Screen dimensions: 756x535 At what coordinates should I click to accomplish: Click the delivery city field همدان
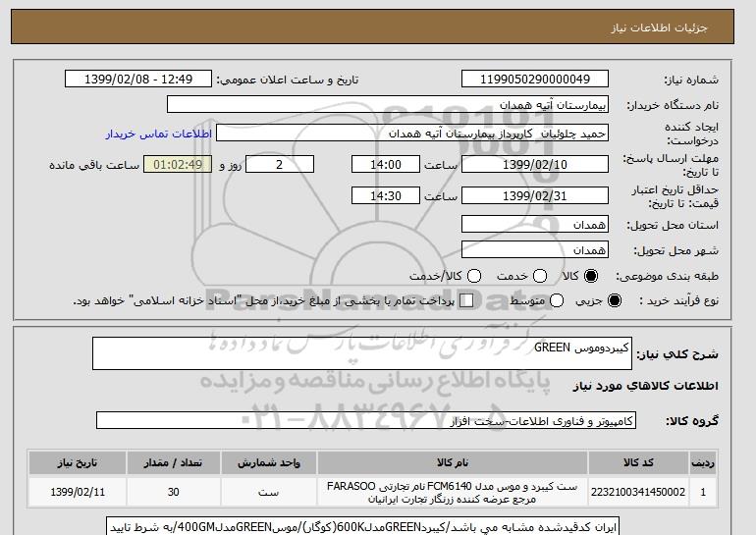pos(535,249)
